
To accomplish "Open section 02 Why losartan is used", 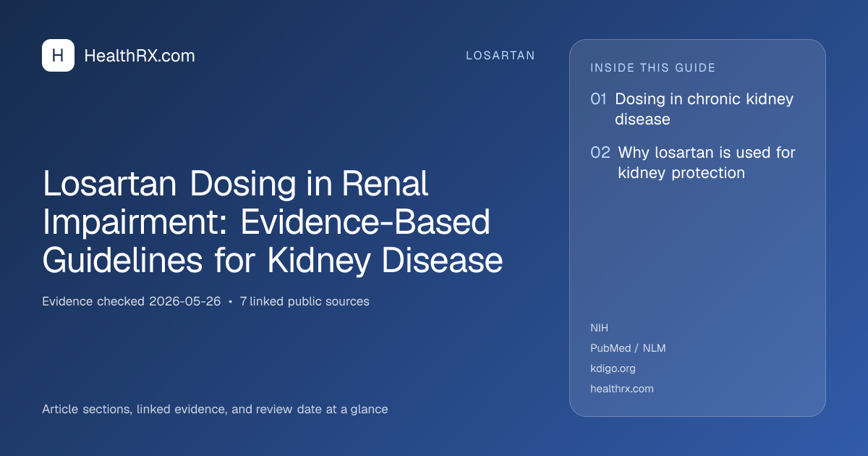I will click(x=693, y=163).
